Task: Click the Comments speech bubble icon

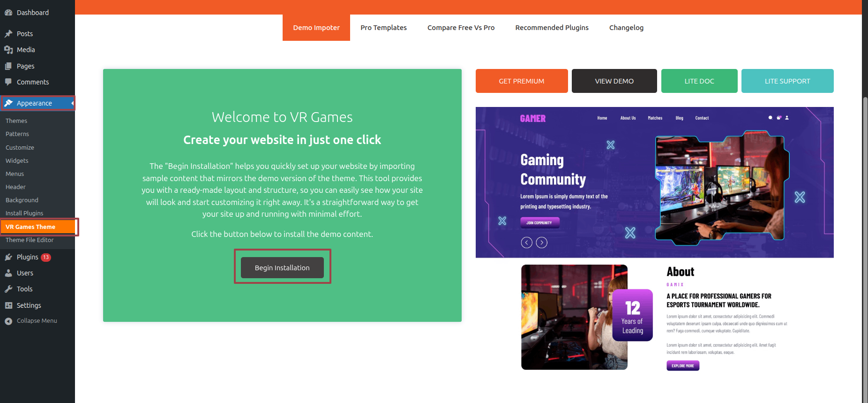Action: click(8, 82)
